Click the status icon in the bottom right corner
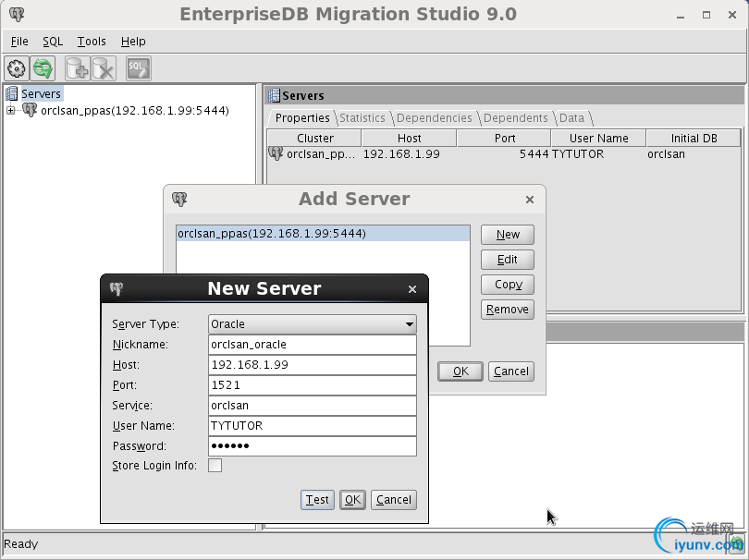 click(x=736, y=543)
